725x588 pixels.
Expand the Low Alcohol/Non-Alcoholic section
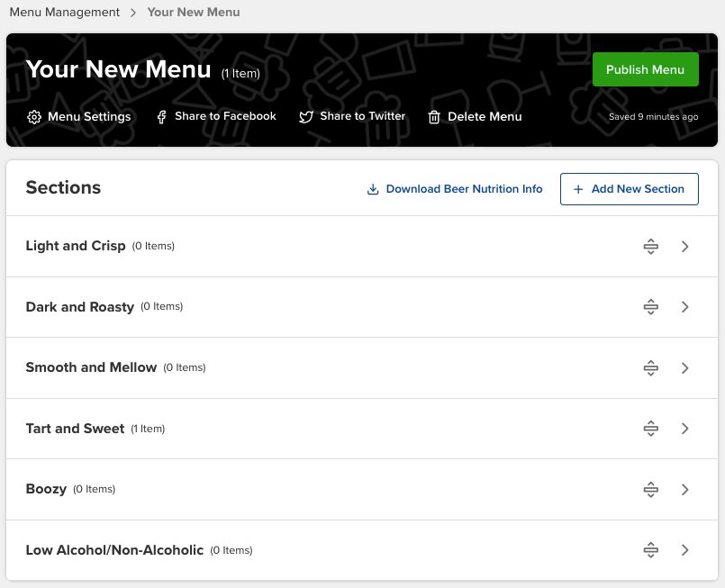point(684,549)
